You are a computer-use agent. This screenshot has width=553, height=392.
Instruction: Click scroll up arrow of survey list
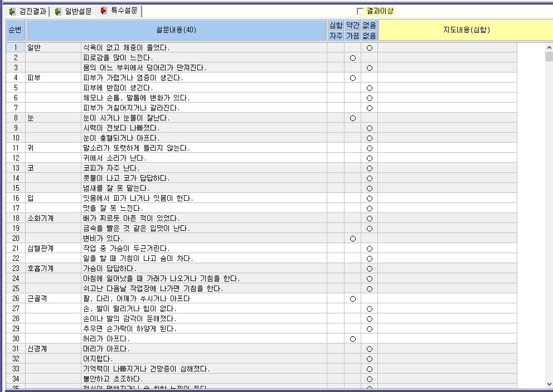tap(549, 47)
